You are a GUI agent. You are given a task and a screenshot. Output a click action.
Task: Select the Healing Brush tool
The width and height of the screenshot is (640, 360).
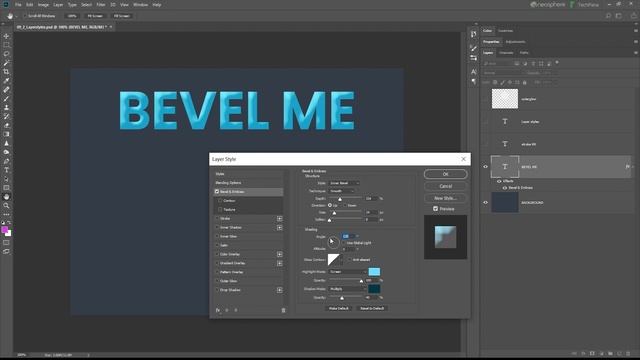[6, 90]
